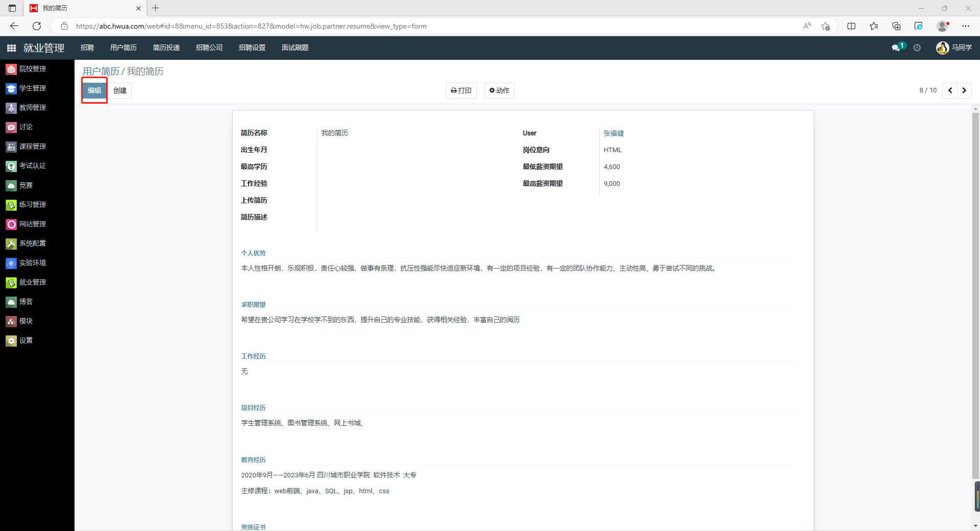Click the browser back arrow
Image resolution: width=980 pixels, height=531 pixels.
[x=14, y=26]
